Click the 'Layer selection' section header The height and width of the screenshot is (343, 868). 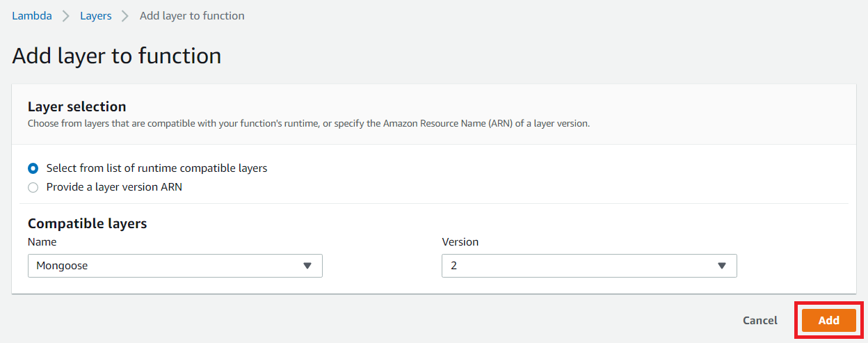77,106
